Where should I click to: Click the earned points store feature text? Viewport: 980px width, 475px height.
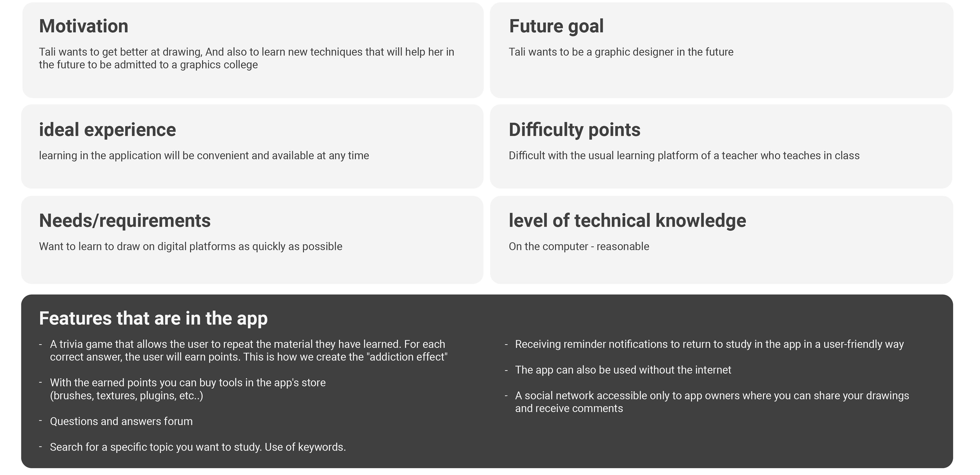tap(188, 389)
